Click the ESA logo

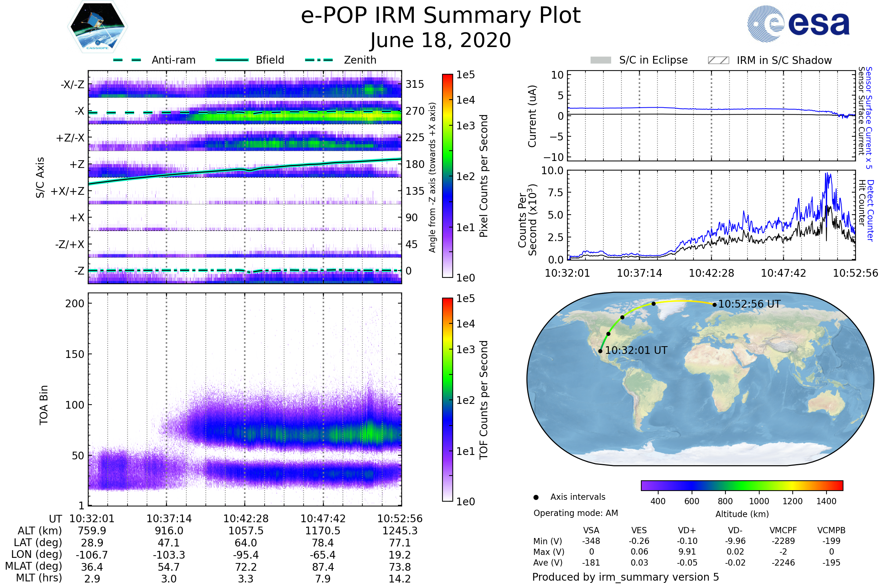798,23
